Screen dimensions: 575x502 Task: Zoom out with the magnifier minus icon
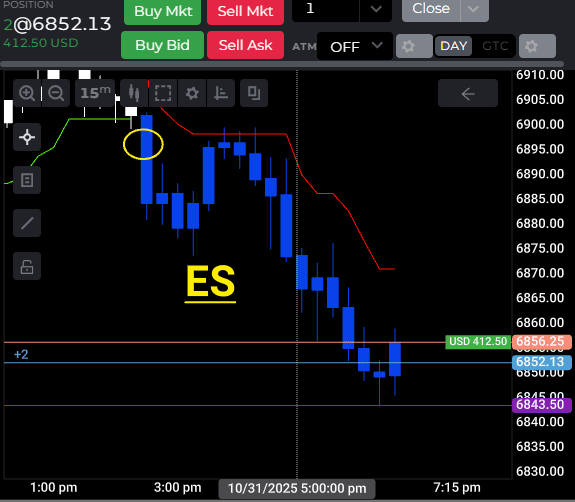[56, 93]
